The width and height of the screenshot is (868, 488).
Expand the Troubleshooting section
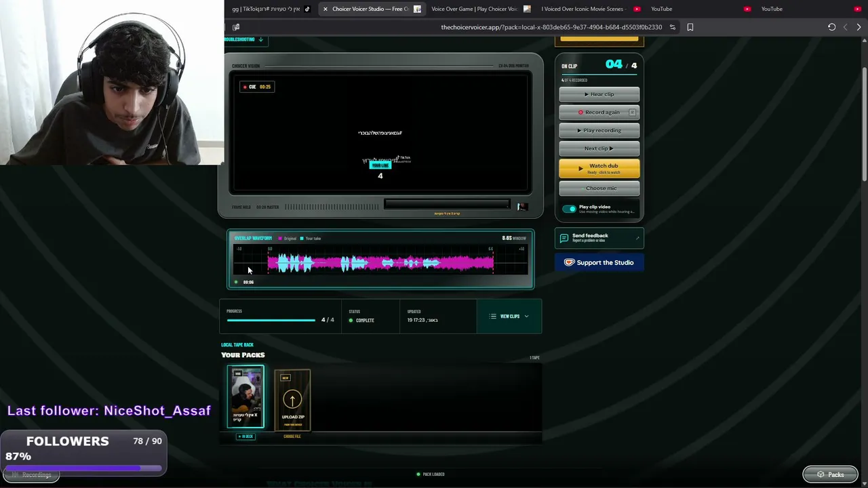point(244,39)
